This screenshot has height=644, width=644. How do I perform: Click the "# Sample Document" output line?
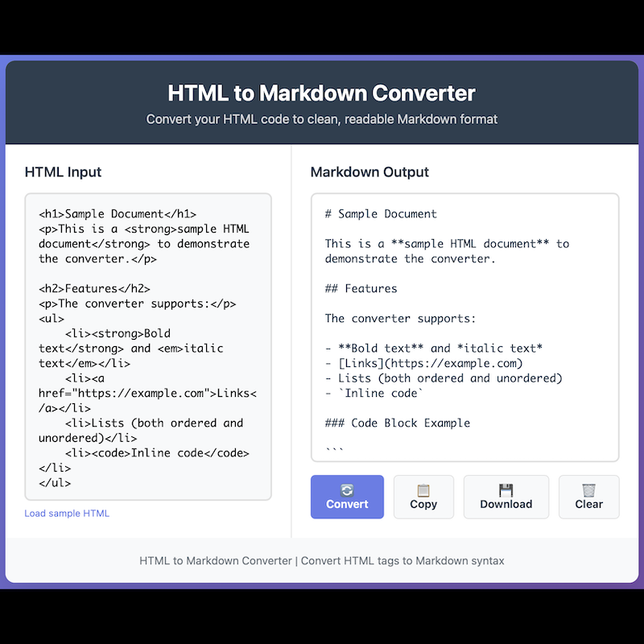click(x=381, y=214)
